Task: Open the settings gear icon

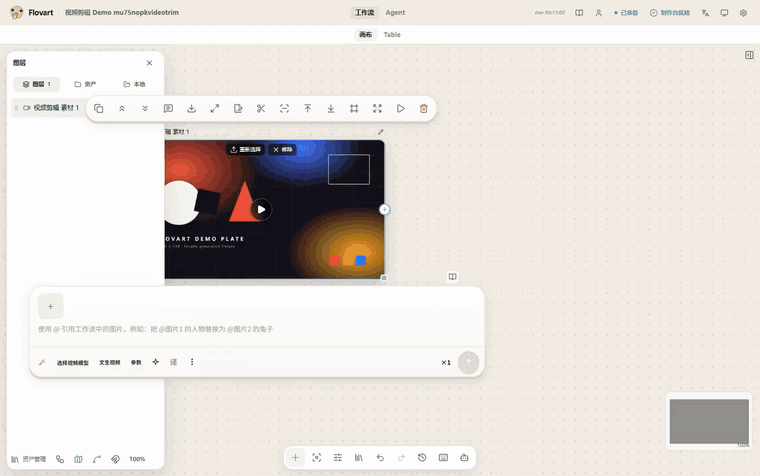Action: pyautogui.click(x=744, y=13)
